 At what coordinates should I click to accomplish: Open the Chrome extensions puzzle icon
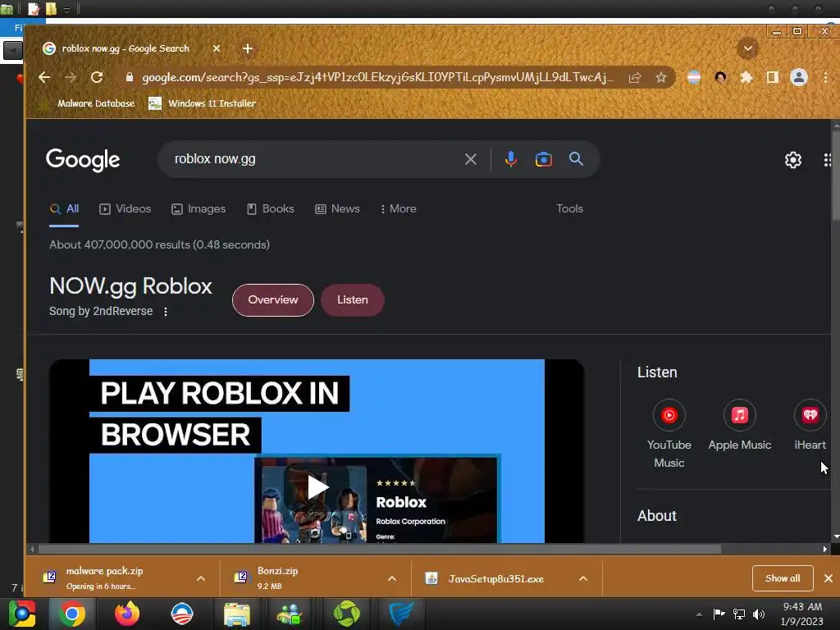pos(746,78)
